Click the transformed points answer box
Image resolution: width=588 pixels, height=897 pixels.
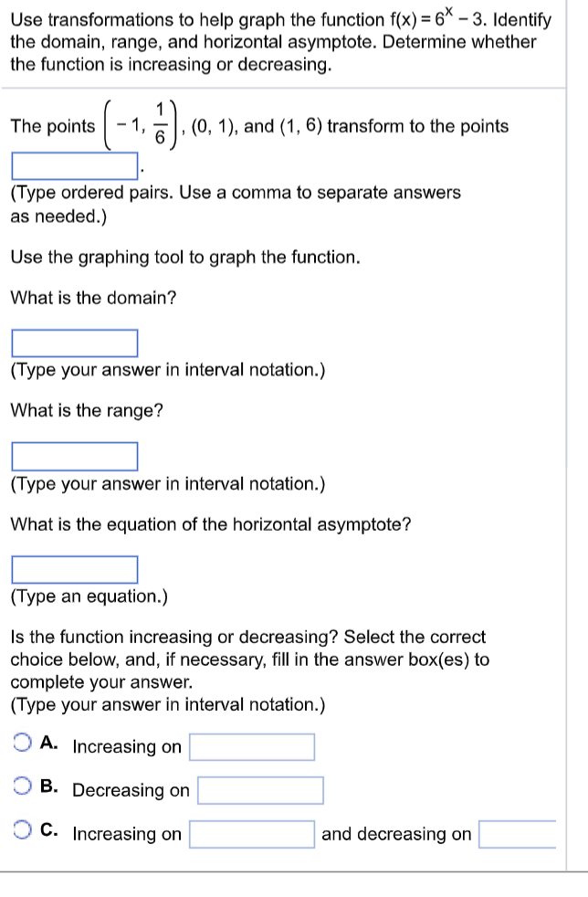tap(73, 164)
